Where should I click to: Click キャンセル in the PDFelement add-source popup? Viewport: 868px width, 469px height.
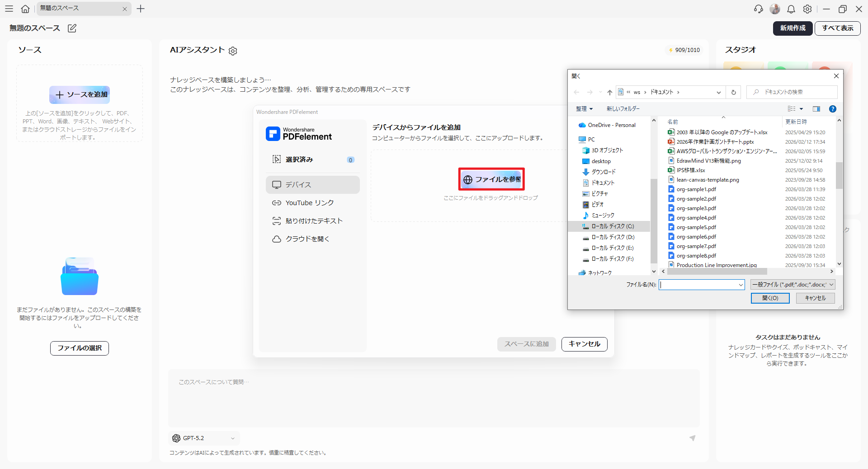(584, 344)
